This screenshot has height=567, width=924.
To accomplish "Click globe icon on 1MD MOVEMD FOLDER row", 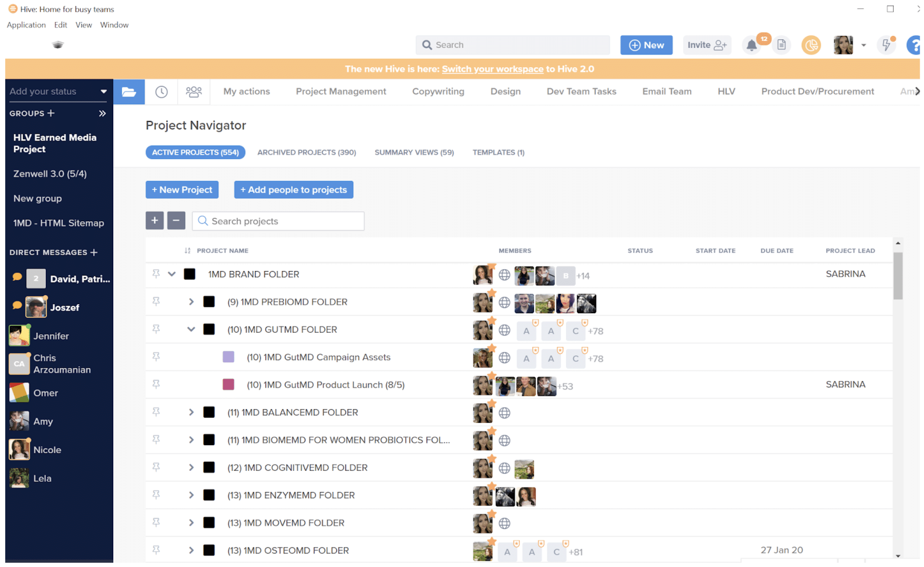I will pos(505,523).
